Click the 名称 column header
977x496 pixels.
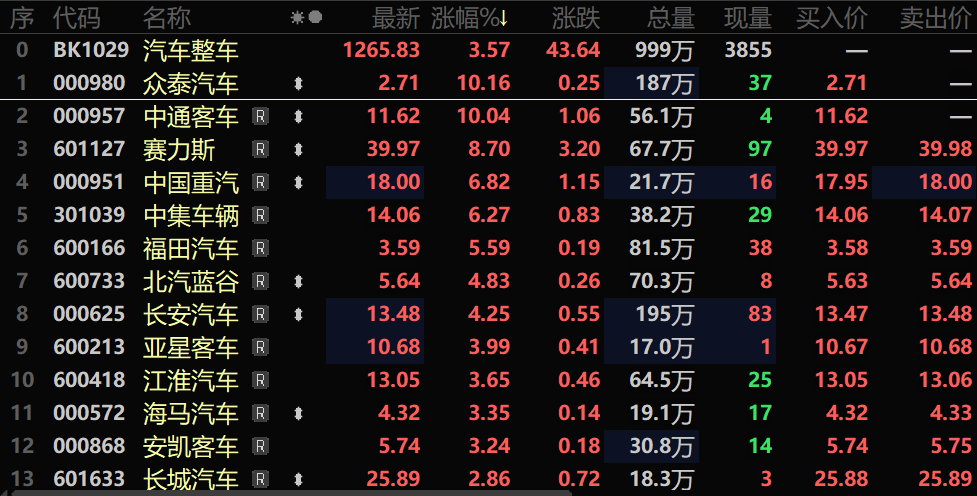point(166,18)
